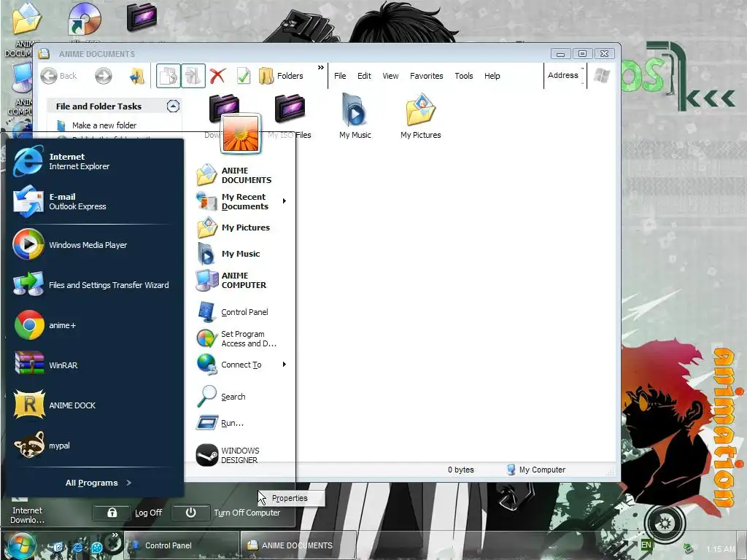
Task: Launch ANIME DOCK program
Action: (x=93, y=405)
